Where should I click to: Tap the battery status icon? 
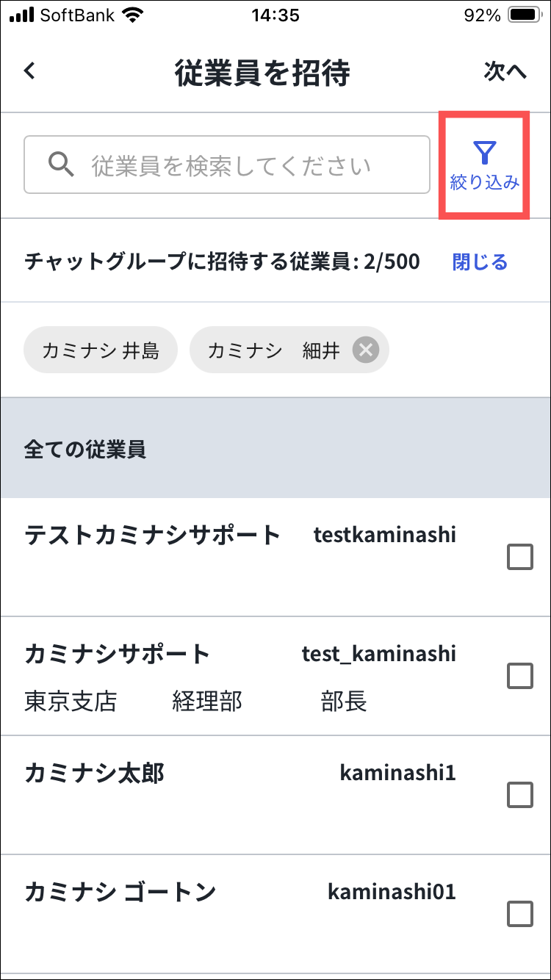(x=525, y=15)
